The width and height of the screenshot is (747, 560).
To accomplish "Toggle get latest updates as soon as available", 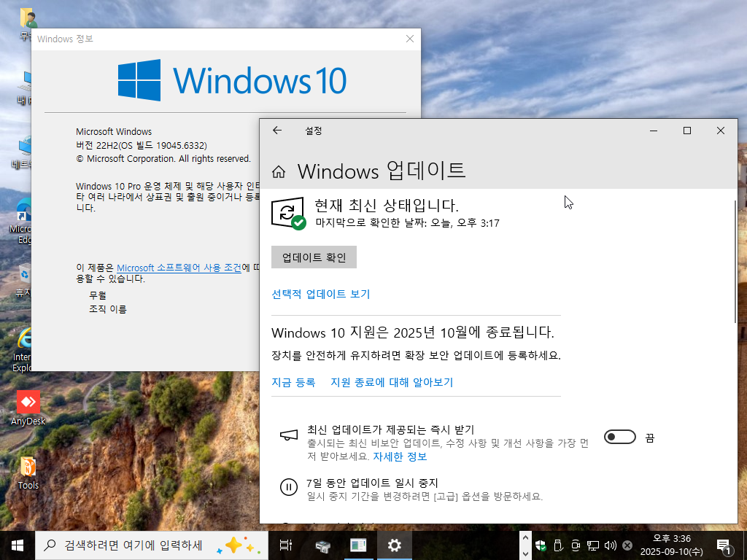I will (620, 437).
